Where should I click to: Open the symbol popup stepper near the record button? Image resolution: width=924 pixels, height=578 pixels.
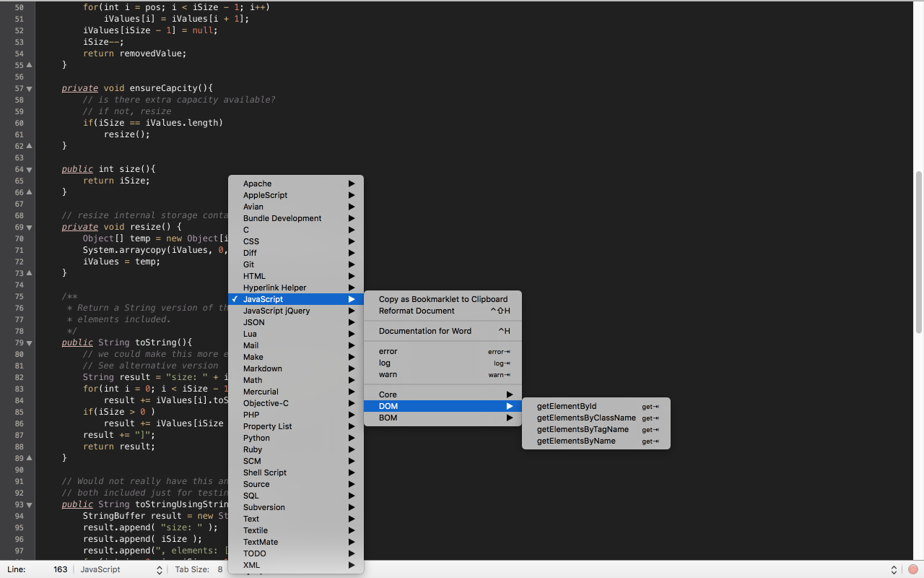tap(894, 569)
